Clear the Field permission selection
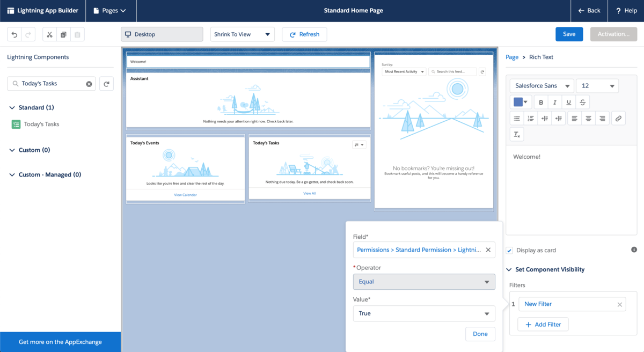644x352 pixels. pos(488,250)
